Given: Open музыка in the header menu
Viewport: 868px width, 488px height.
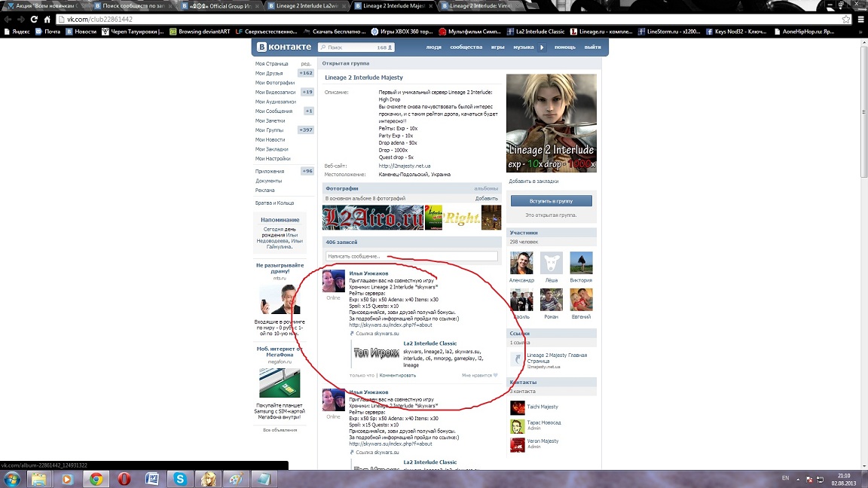Looking at the screenshot, I should point(523,47).
